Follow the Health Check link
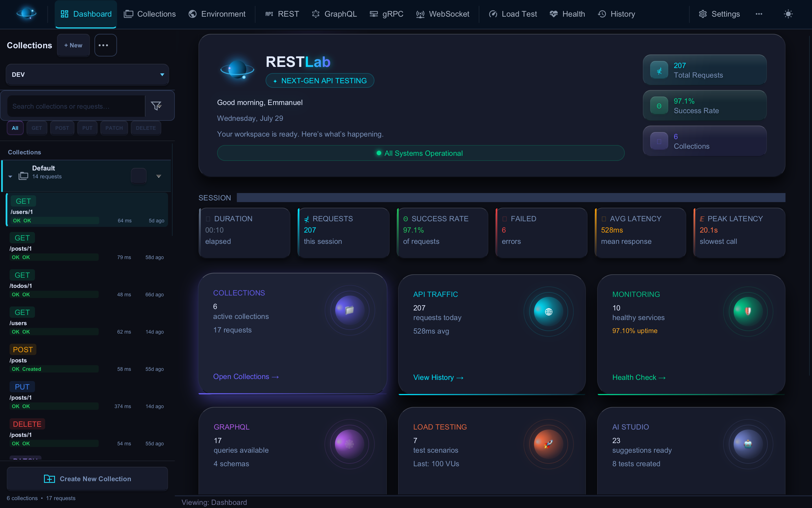Viewport: 812px width, 508px height. click(x=639, y=378)
